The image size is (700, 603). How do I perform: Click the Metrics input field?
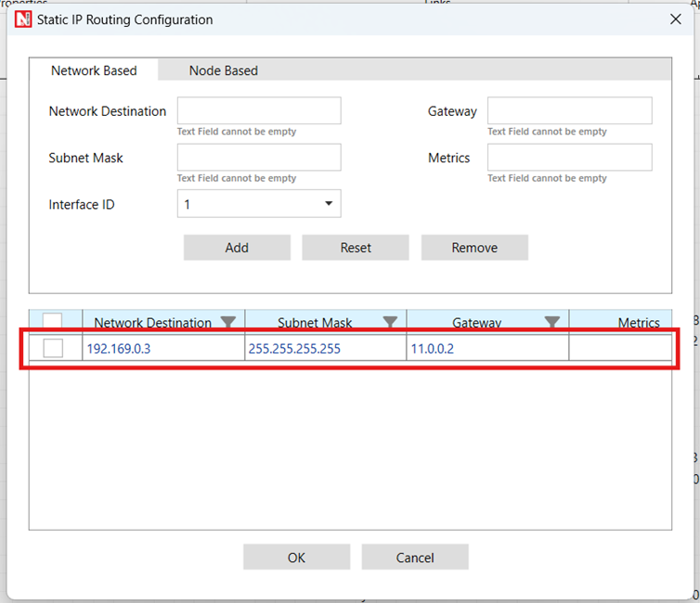[x=569, y=158]
